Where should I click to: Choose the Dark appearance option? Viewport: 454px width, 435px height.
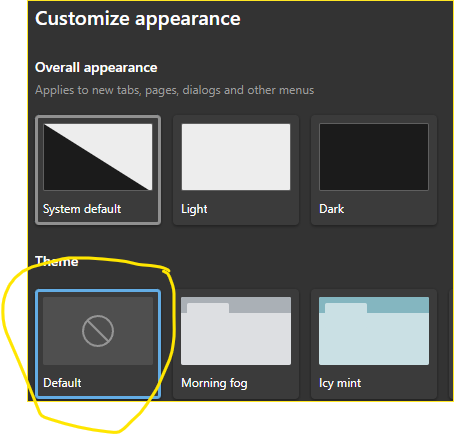pyautogui.click(x=374, y=170)
